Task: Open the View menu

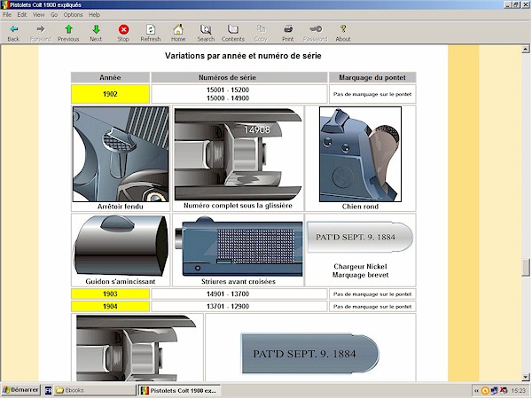Action: 38,14
